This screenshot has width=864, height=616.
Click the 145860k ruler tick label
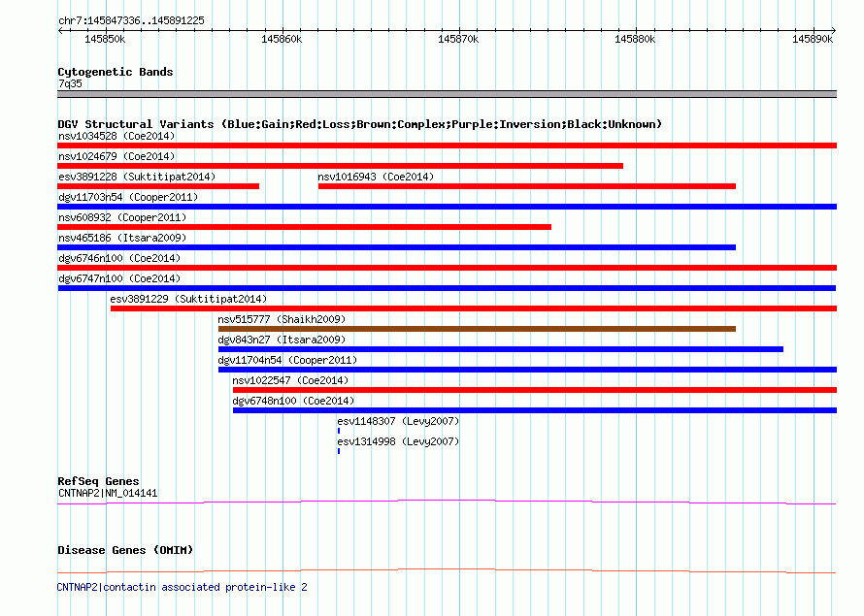click(282, 39)
